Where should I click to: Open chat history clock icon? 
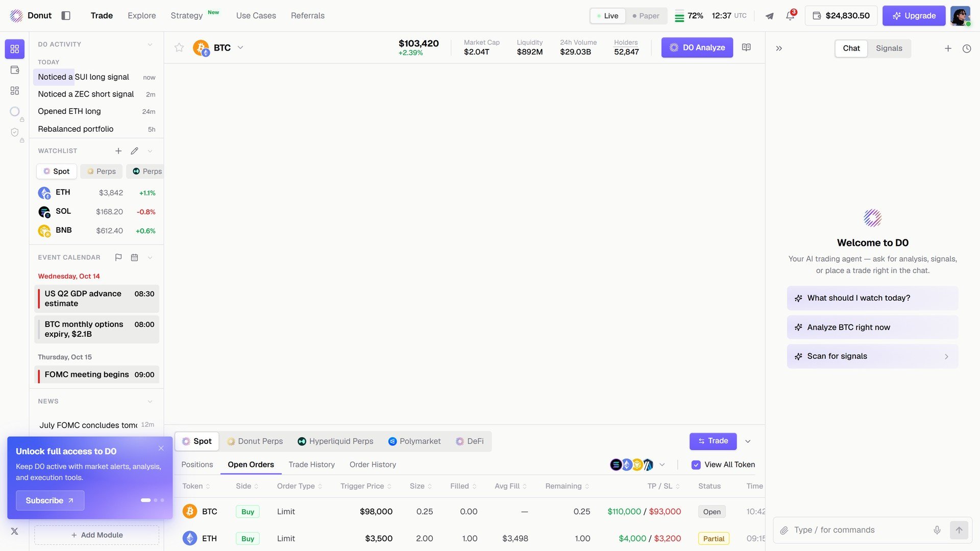coord(967,48)
